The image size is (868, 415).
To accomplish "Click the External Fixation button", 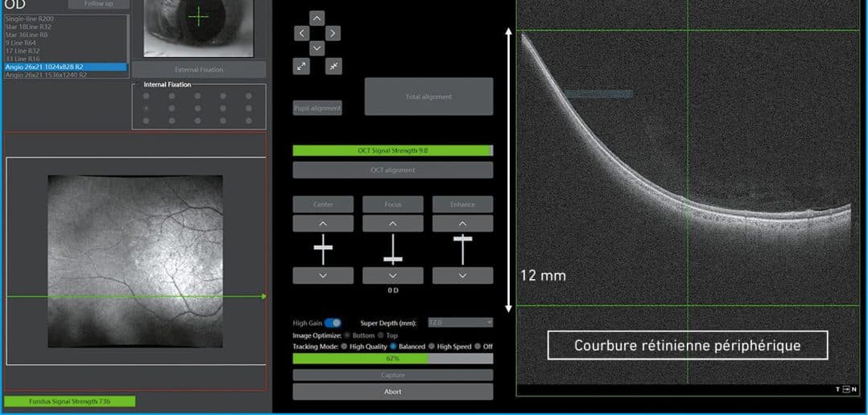I will 199,70.
